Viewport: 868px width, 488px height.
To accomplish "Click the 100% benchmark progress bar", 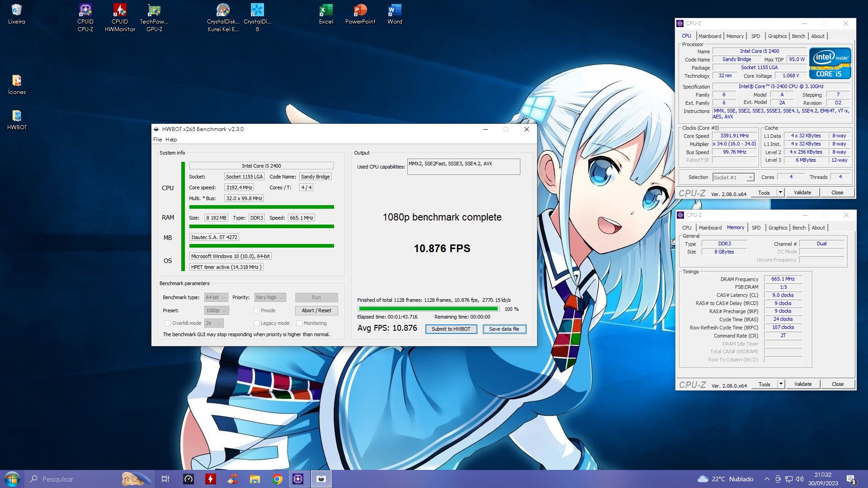I will coord(428,309).
